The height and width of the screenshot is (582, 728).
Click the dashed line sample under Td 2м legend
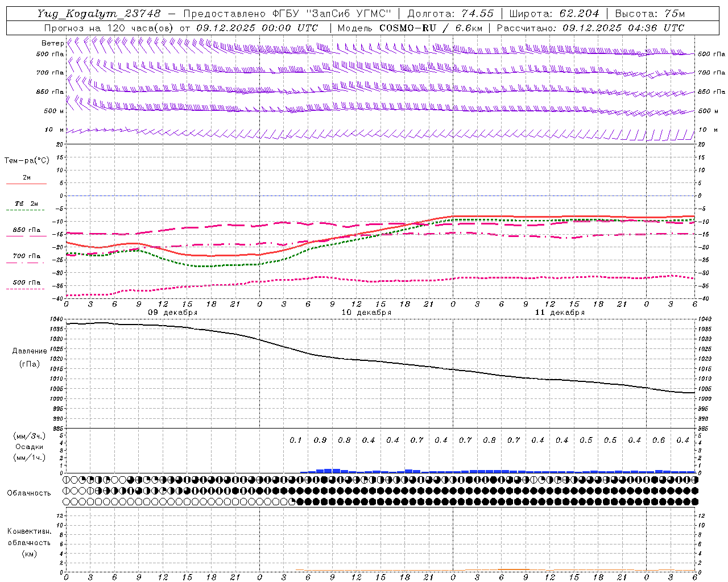26,210
